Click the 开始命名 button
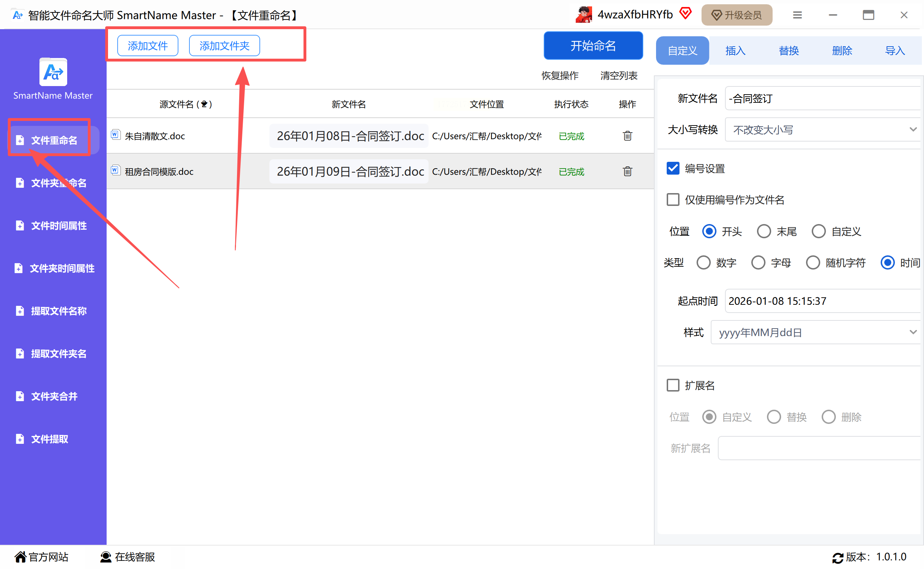This screenshot has height=569, width=924. 593,46
